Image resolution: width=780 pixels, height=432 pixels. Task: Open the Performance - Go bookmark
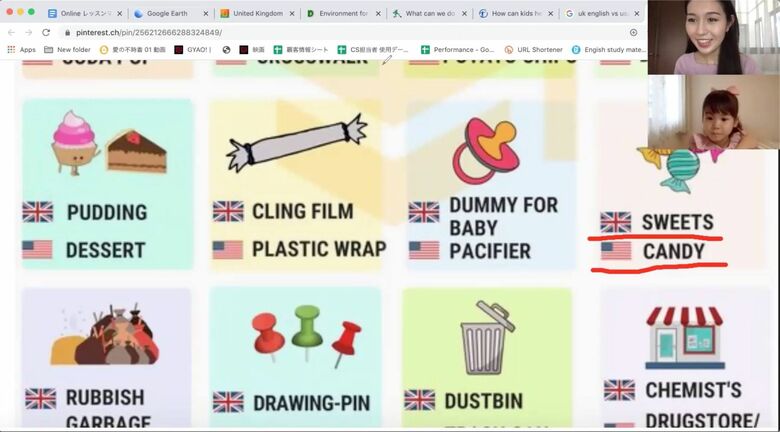point(458,49)
